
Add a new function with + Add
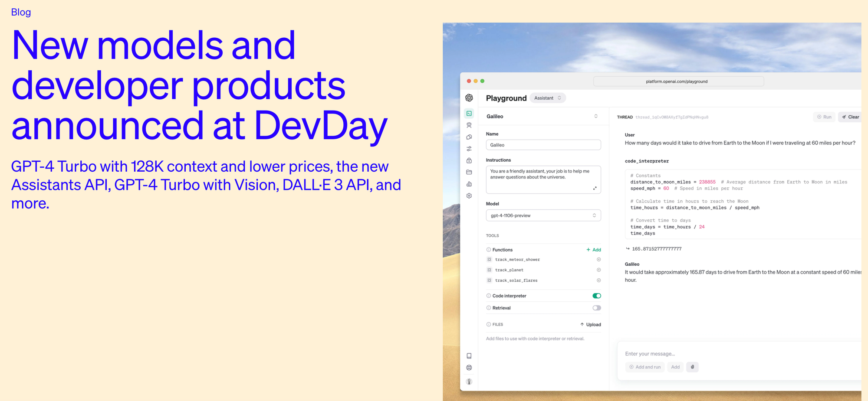pyautogui.click(x=594, y=250)
